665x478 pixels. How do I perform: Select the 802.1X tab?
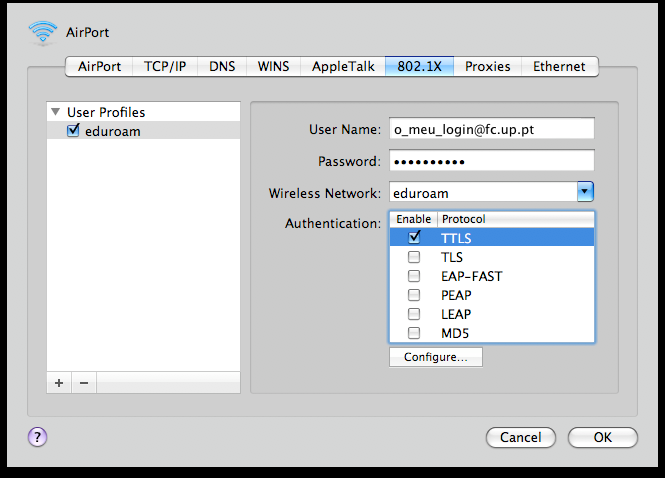[x=419, y=67]
